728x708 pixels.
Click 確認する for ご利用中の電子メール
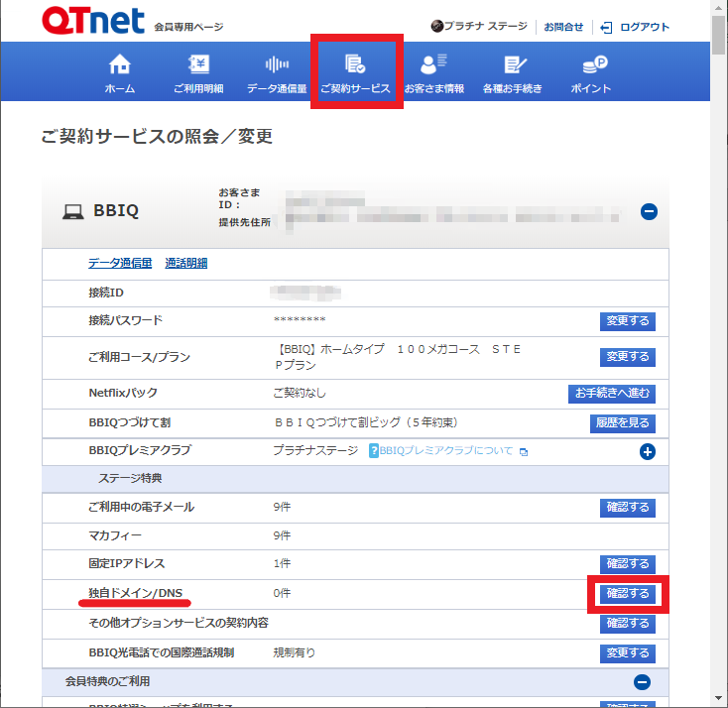click(x=627, y=508)
